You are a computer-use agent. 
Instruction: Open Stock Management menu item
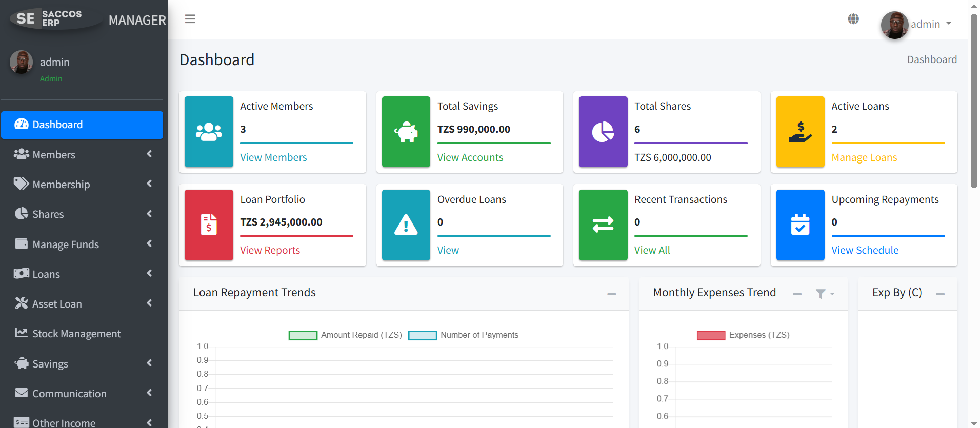[77, 334]
